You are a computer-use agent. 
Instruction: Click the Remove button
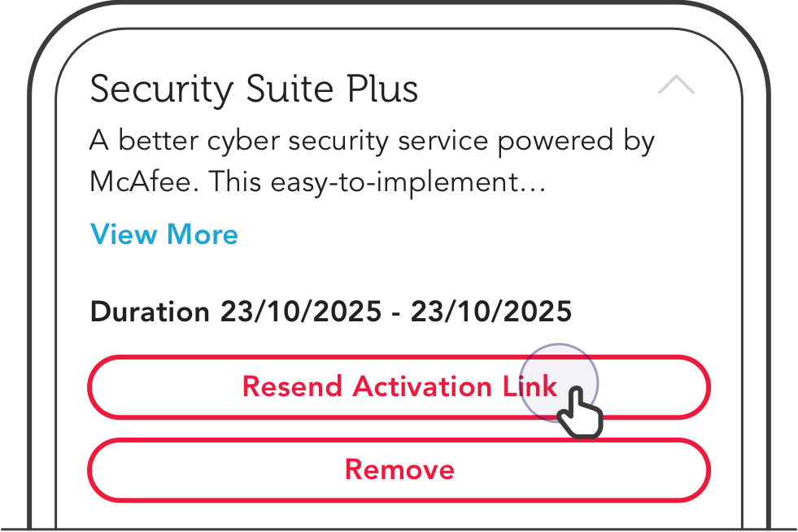(x=399, y=470)
